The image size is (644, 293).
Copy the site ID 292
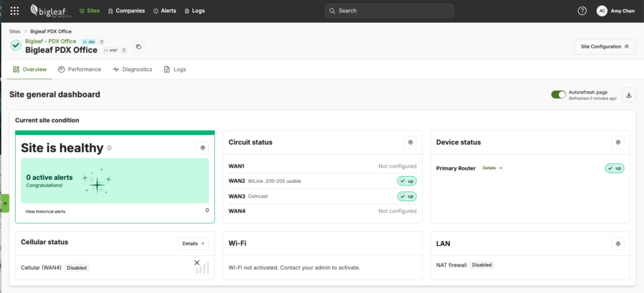102,42
